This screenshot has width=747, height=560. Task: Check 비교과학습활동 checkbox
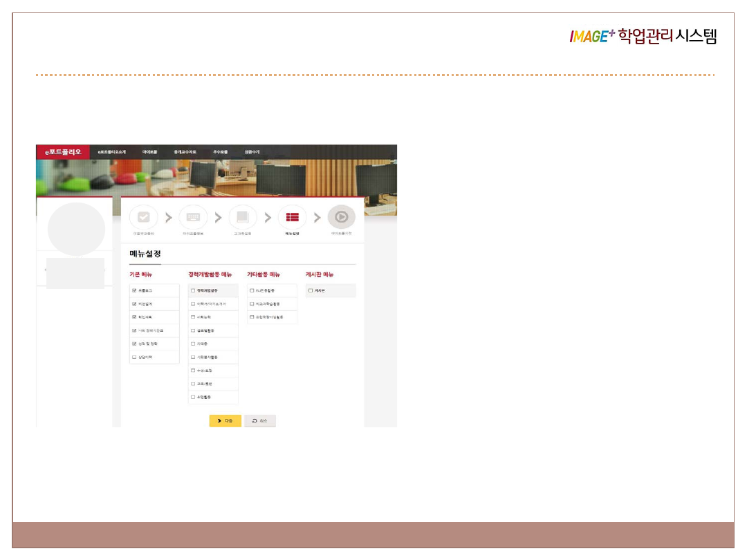[x=252, y=304]
